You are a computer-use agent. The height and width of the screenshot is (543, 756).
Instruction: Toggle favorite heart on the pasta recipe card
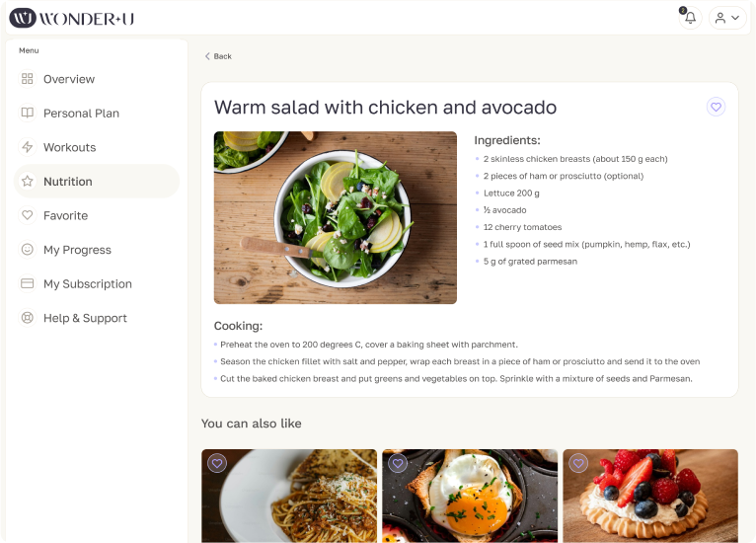point(217,463)
